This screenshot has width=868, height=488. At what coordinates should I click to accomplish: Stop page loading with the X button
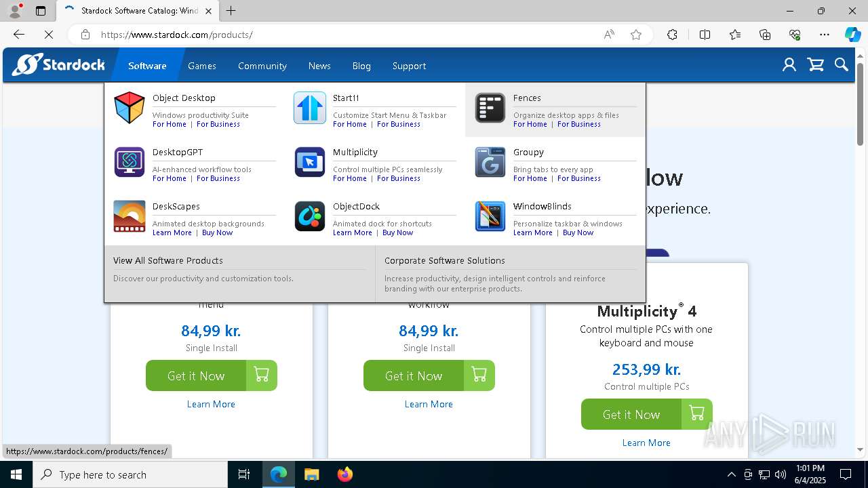[49, 35]
